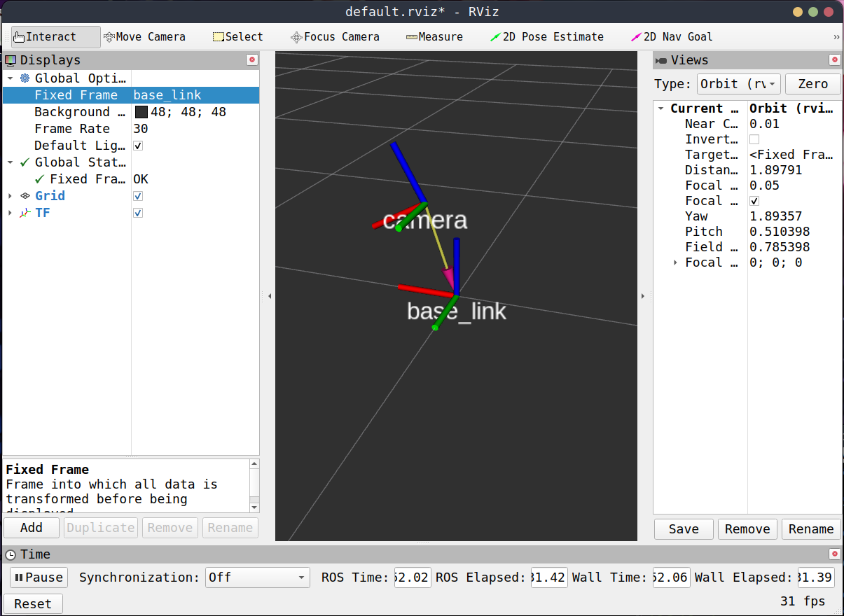Close the Displays panel

coord(252,60)
